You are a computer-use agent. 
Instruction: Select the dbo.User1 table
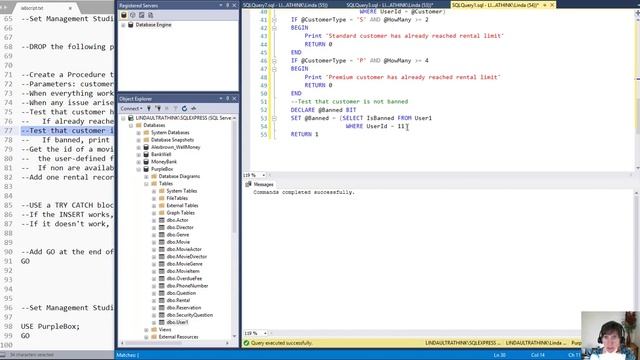click(178, 322)
